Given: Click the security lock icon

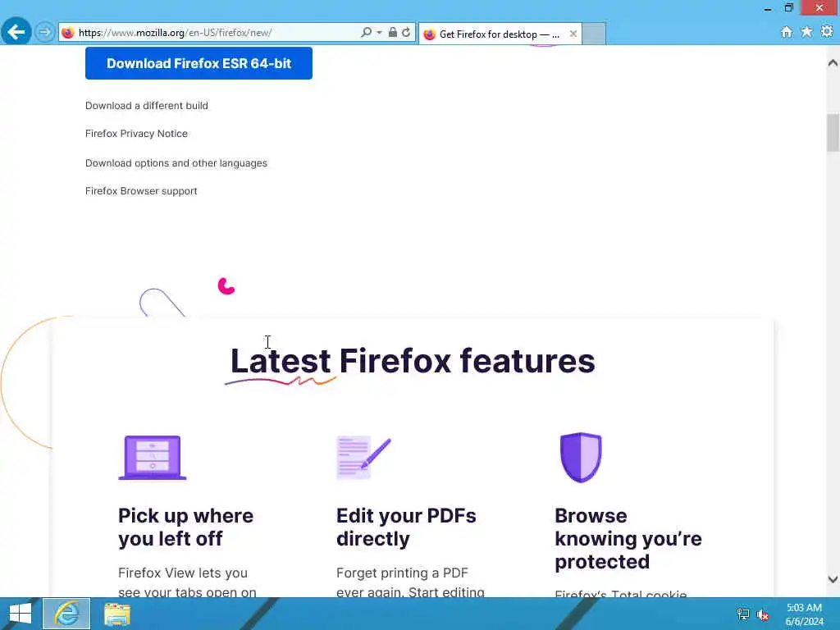Looking at the screenshot, I should tap(393, 32).
